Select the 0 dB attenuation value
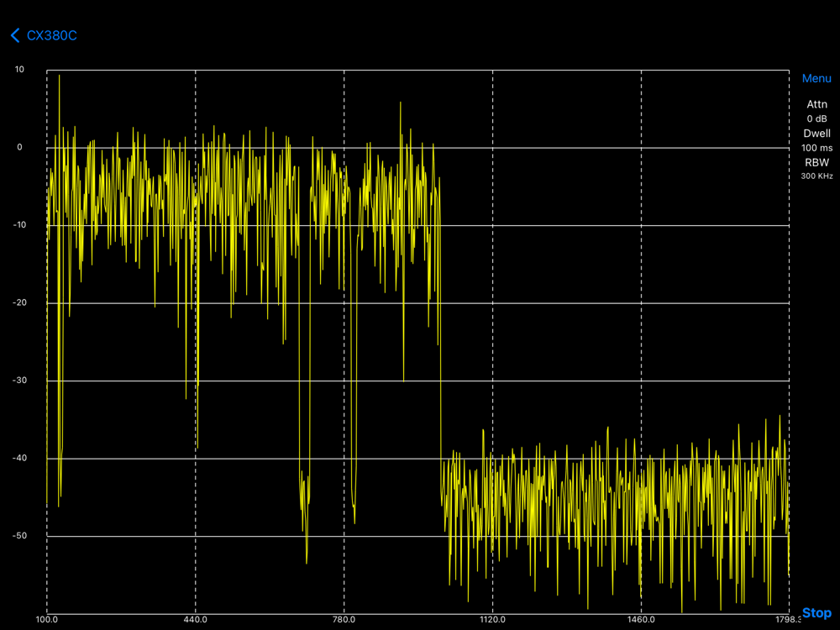Screen dimensions: 840x630 click(x=817, y=119)
